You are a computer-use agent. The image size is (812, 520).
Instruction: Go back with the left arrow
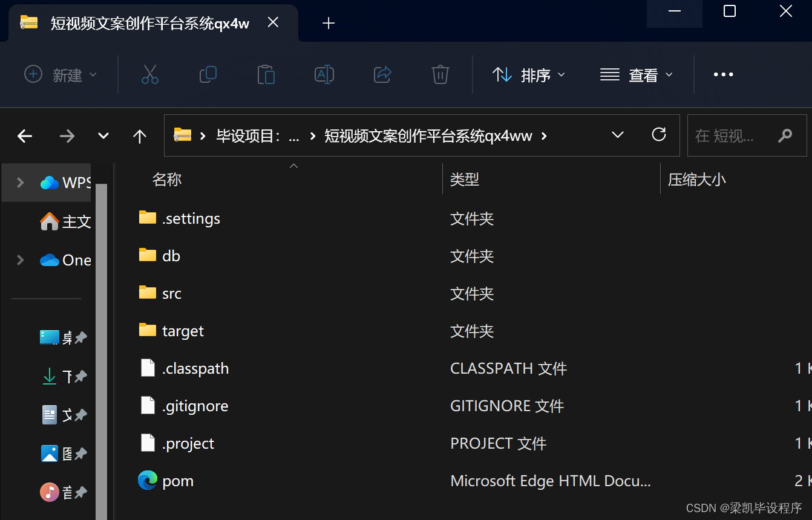(x=25, y=136)
